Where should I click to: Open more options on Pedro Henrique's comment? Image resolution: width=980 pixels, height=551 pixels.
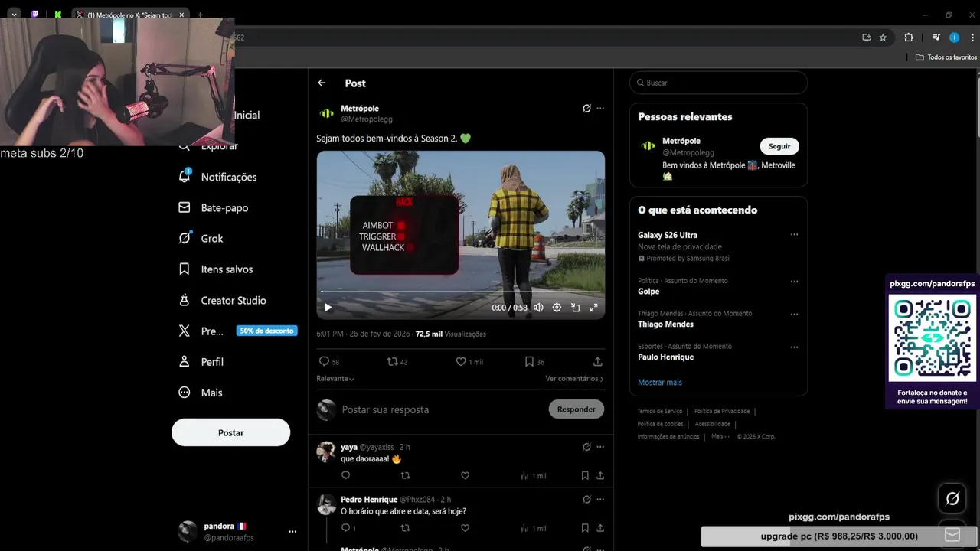(x=600, y=500)
